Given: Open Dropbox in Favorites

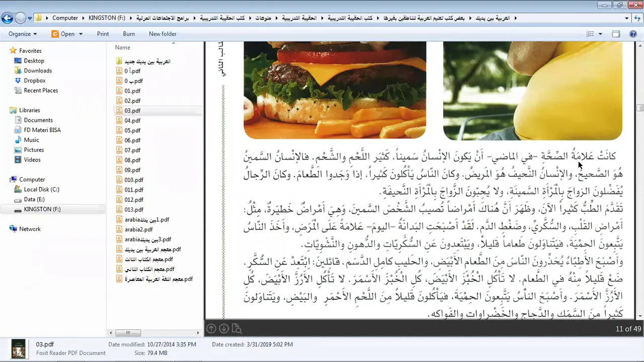Looking at the screenshot, I should (x=35, y=80).
